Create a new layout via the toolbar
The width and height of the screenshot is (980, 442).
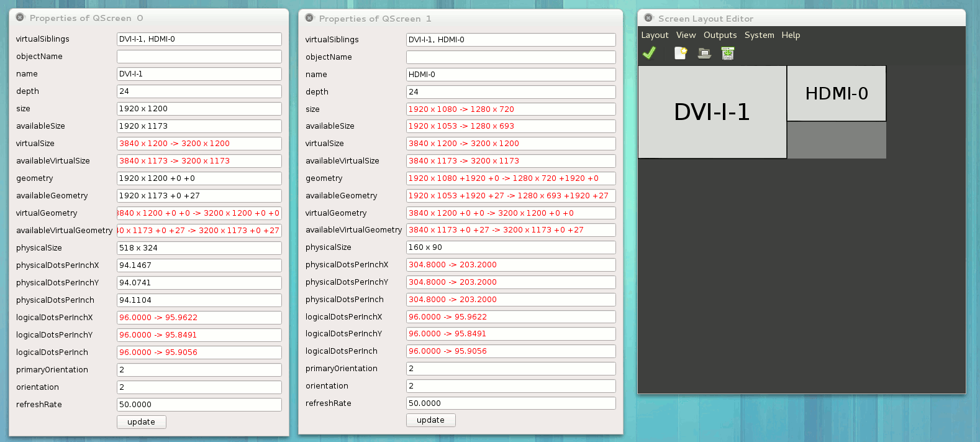pyautogui.click(x=681, y=53)
